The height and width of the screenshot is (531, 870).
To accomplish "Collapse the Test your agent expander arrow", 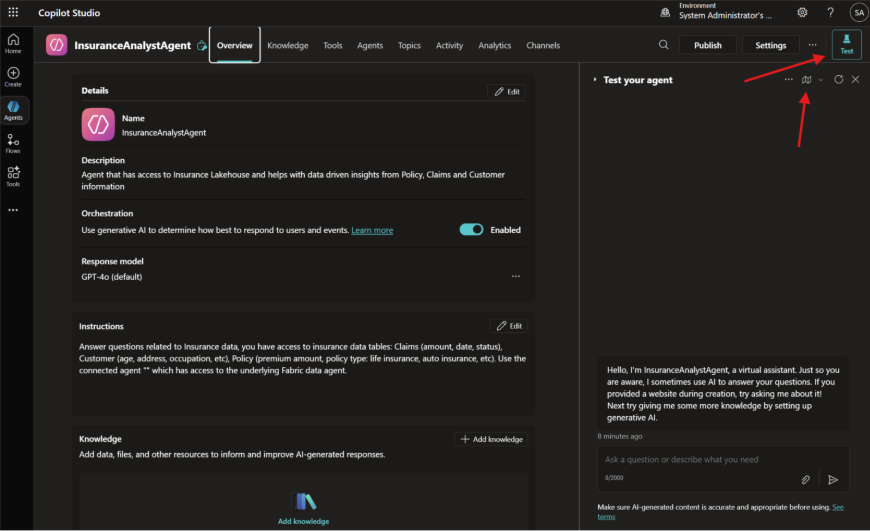I will tap(595, 79).
